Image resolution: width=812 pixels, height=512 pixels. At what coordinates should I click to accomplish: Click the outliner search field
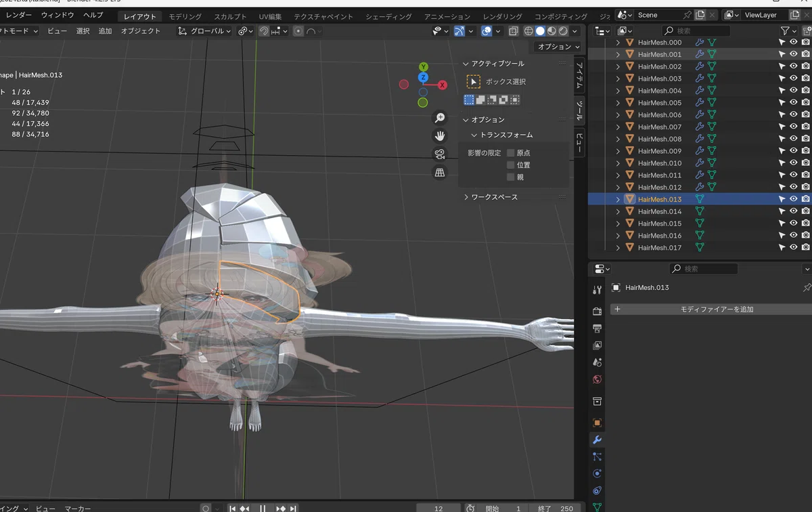pos(696,31)
